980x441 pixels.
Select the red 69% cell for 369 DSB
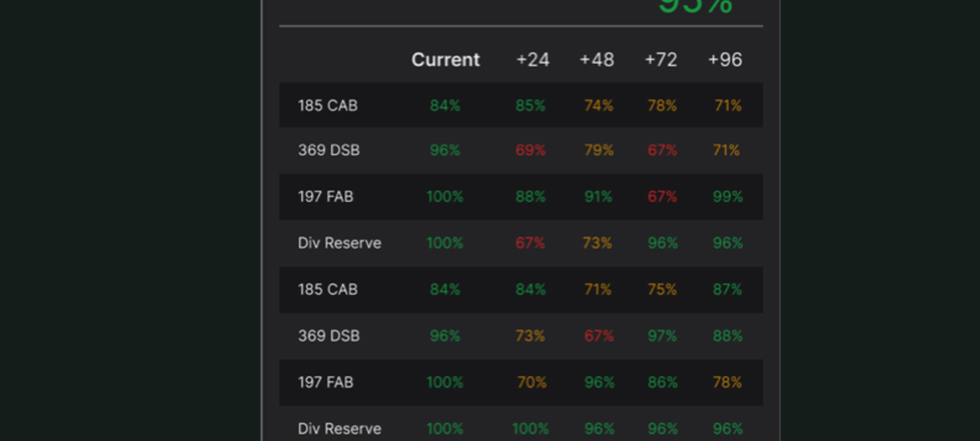[x=530, y=150]
